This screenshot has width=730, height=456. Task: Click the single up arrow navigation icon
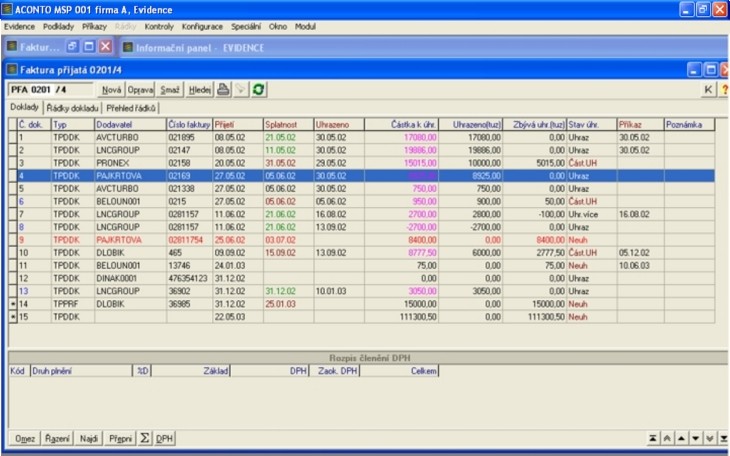(681, 438)
